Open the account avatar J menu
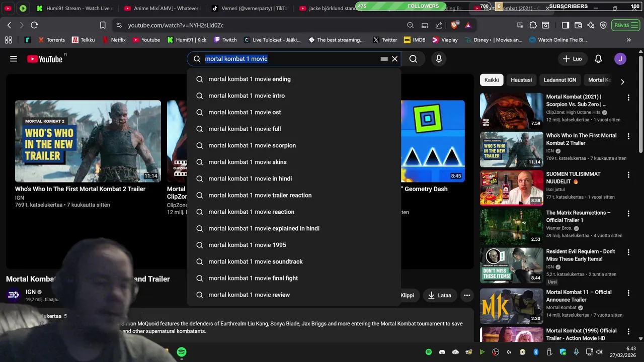The height and width of the screenshot is (362, 644). click(x=620, y=59)
